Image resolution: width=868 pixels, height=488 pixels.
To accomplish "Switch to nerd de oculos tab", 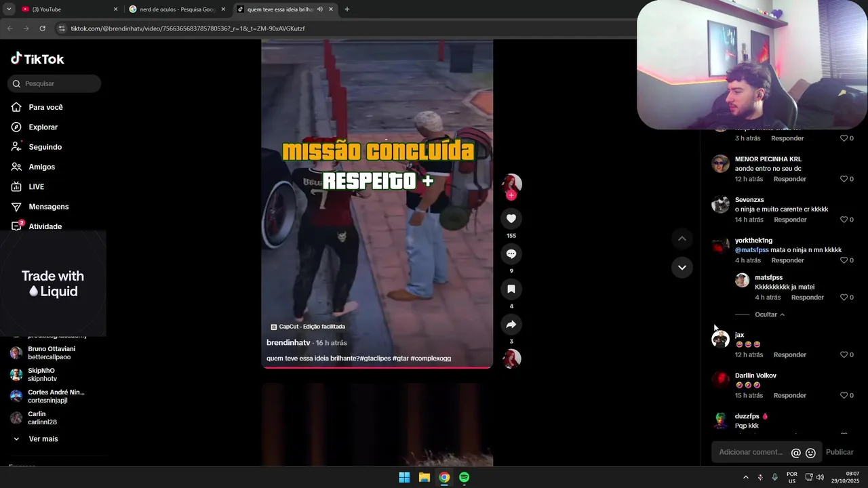I will pyautogui.click(x=178, y=9).
